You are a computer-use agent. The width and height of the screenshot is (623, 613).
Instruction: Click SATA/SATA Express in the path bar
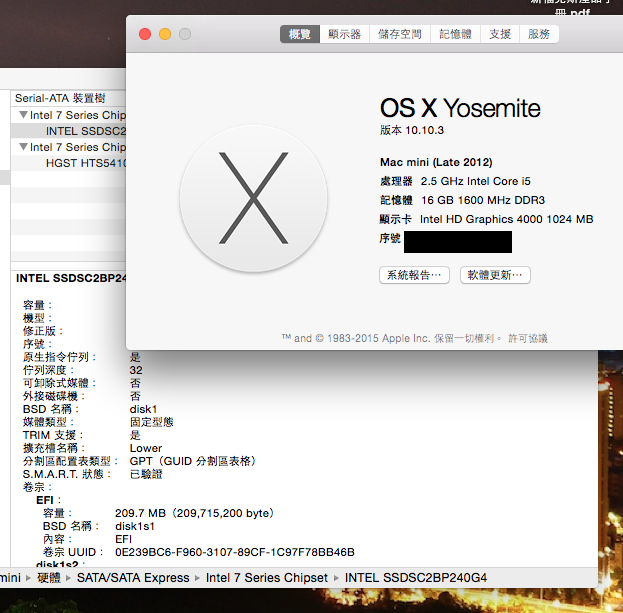pos(133,578)
